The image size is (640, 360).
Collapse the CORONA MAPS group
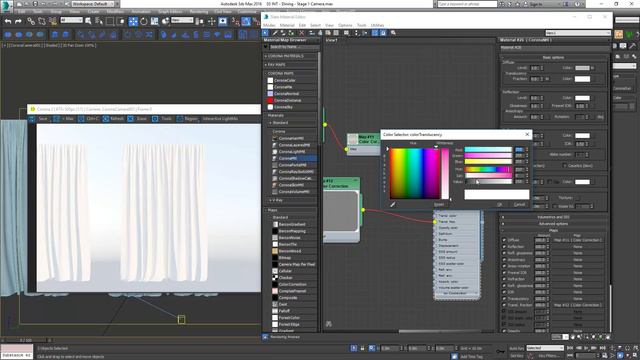[290, 73]
